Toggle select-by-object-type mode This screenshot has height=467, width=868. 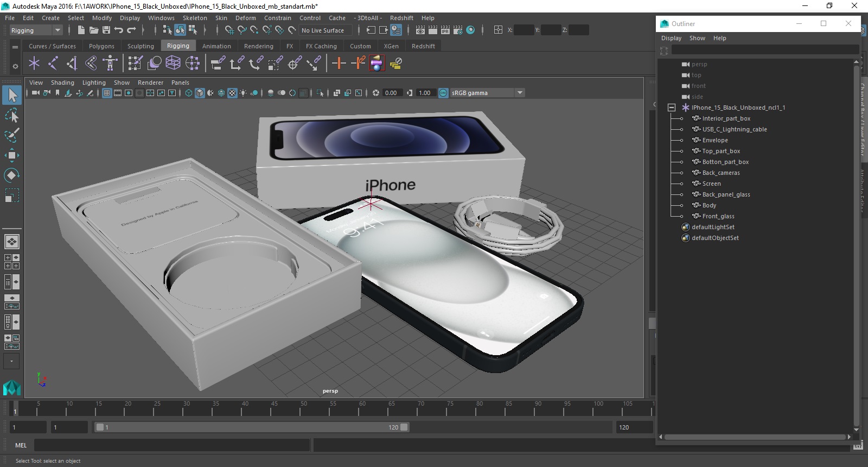click(x=180, y=30)
